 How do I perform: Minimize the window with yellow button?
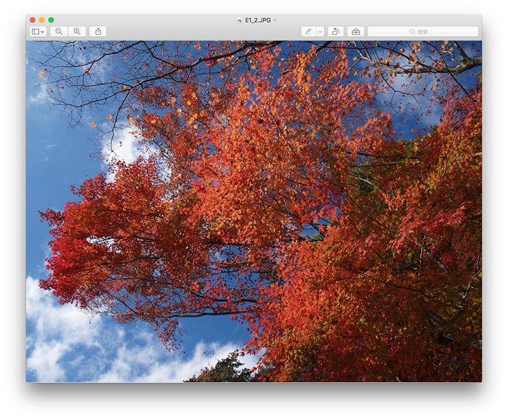coord(42,20)
